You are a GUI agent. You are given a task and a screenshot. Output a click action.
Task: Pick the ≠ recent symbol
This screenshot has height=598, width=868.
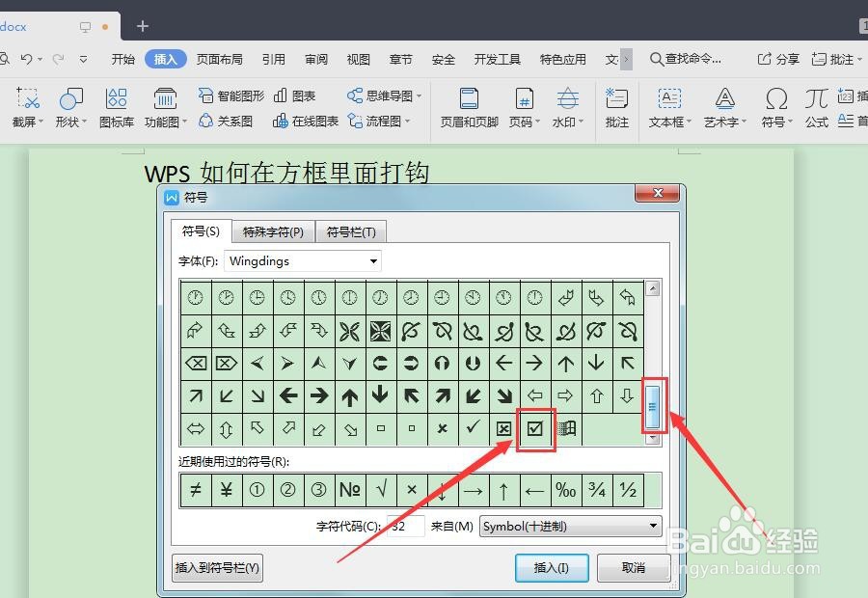(x=196, y=490)
